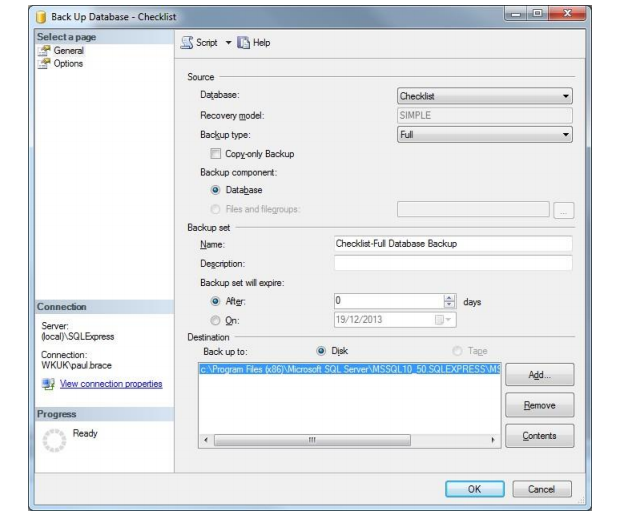Click the filegroups browse ellipsis button
Viewport: 622px width, 520px height.
[563, 210]
